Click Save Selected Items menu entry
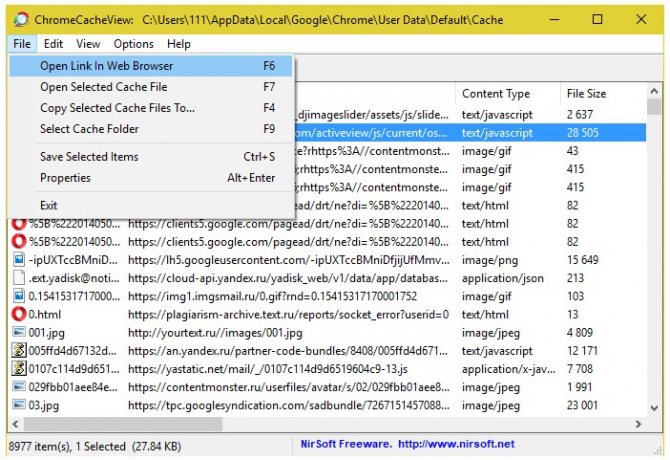The image size is (670, 460). 89,157
